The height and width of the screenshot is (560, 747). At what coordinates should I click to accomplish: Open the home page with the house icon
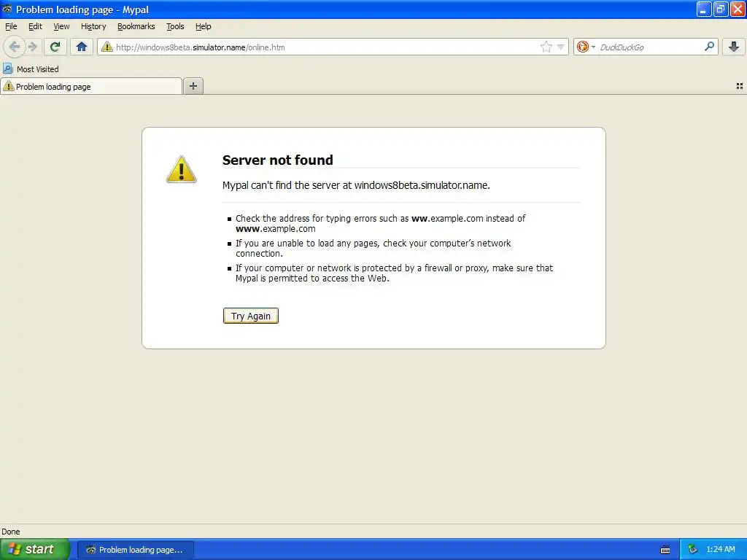[x=82, y=47]
